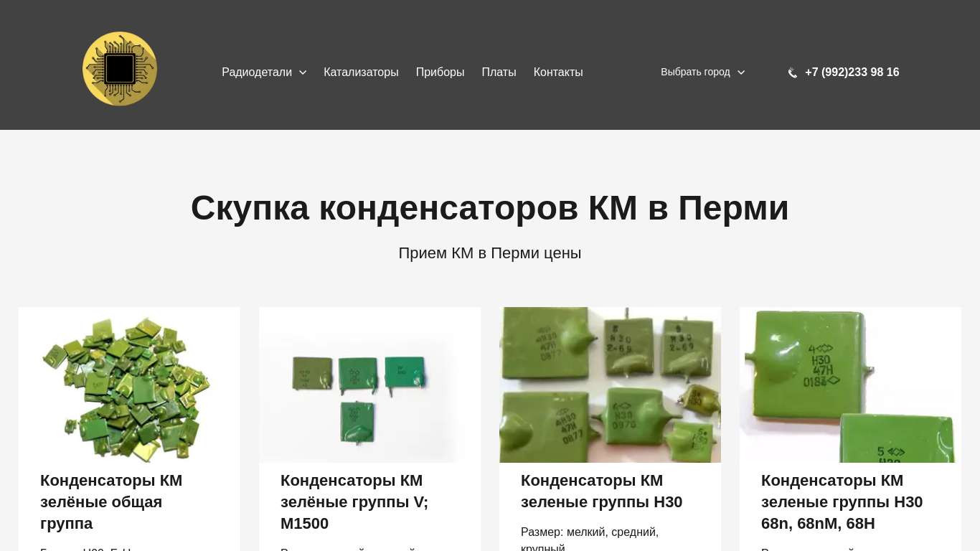Click the Размер: мелкий, средний description text
Image resolution: width=980 pixels, height=551 pixels.
589,532
